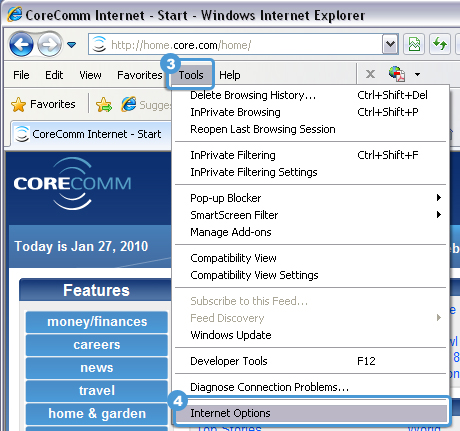Choose Windows Update menu item
Viewport: 460px width, 431px height.
(311, 335)
